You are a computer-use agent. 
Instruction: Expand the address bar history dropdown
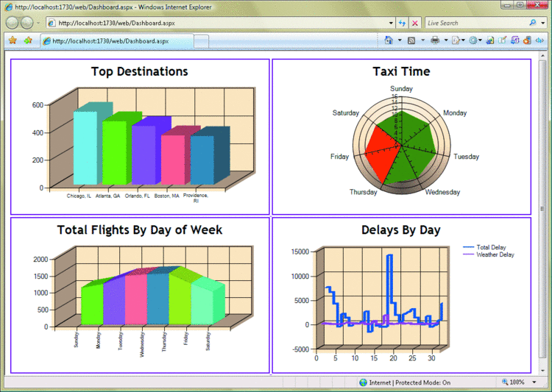391,24
